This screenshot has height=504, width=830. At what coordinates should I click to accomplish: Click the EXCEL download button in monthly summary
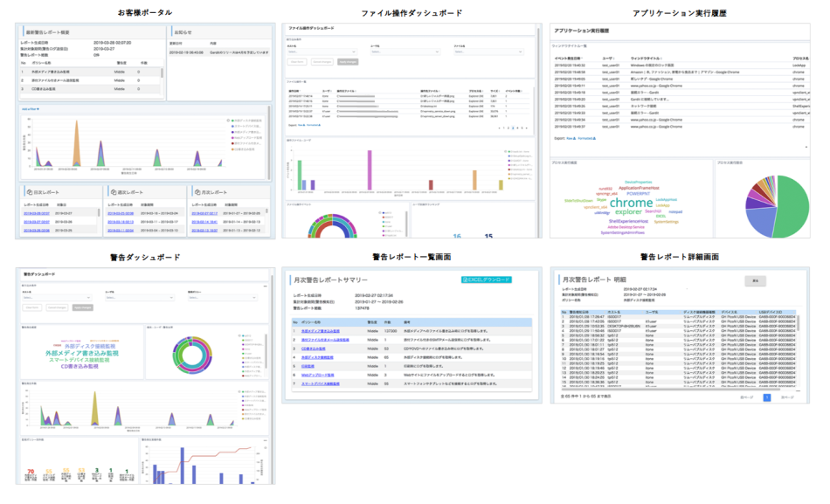coord(487,280)
